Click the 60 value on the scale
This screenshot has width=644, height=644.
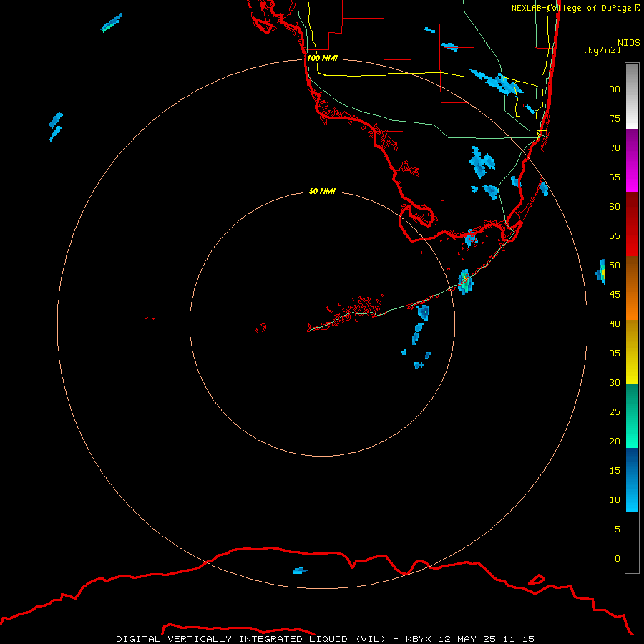[615, 207]
